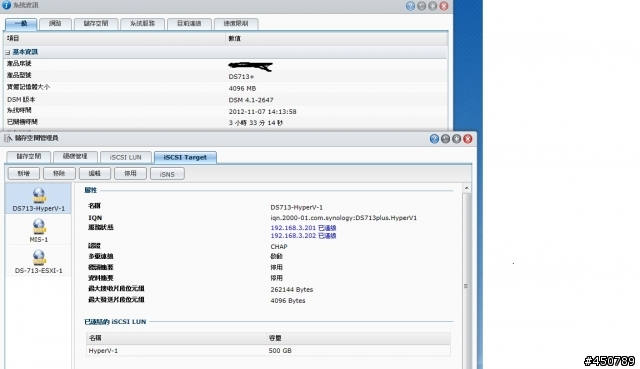The image size is (640, 369).
Task: Switch to the 一般 tab
Action: pos(21,24)
